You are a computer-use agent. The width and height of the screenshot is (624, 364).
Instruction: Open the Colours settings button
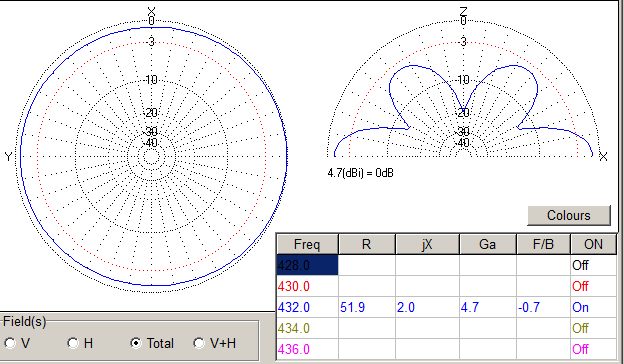(569, 215)
